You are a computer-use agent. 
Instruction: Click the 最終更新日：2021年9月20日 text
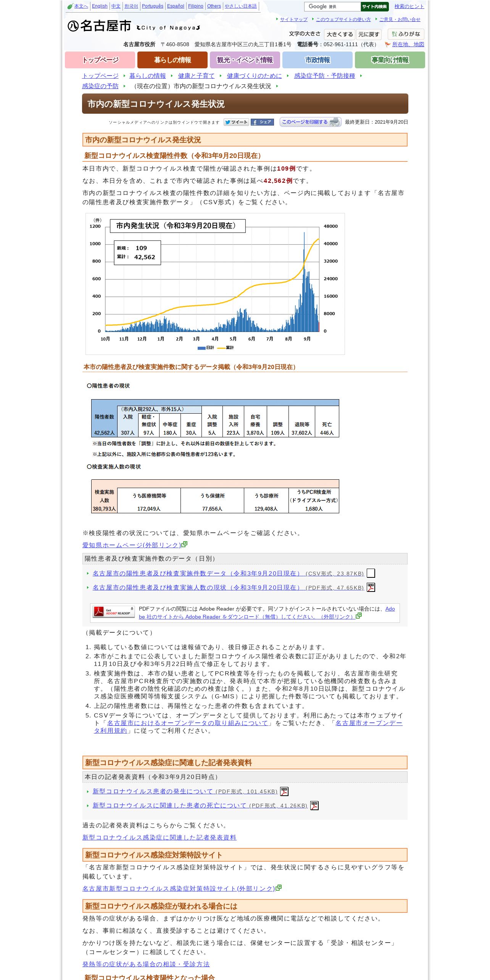376,122
